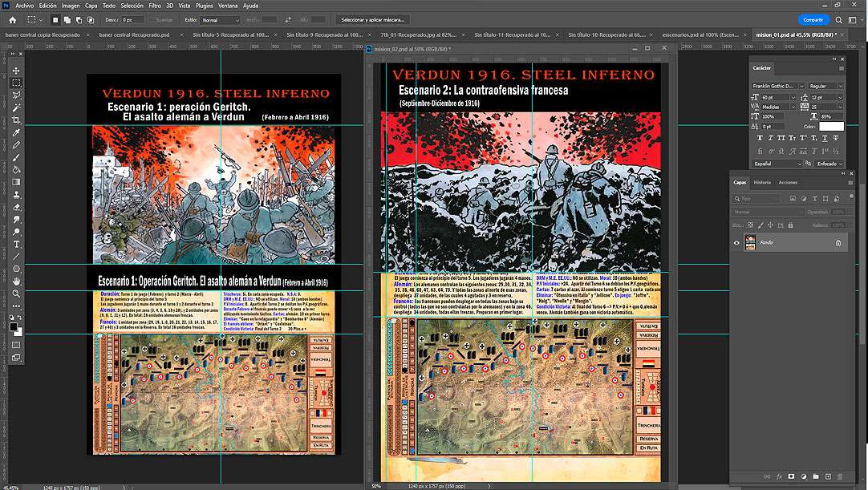Viewport: 868px width, 490px height.
Task: Select the Dodge tool
Action: (x=17, y=232)
